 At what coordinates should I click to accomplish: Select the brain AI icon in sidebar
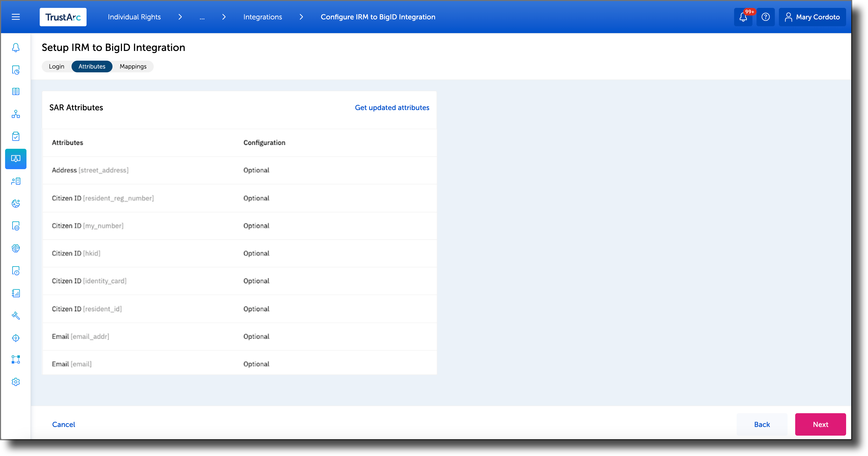pyautogui.click(x=16, y=249)
